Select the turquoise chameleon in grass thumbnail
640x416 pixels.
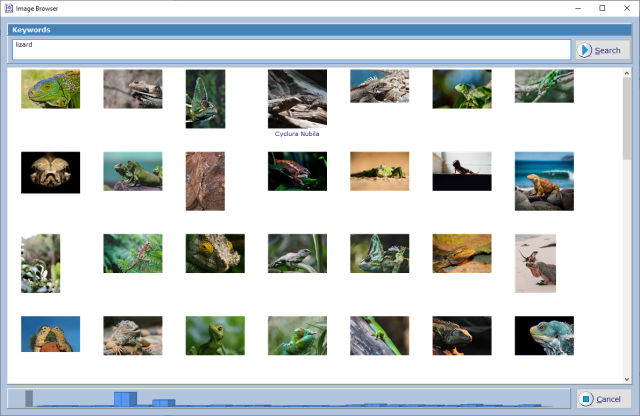coord(297,336)
